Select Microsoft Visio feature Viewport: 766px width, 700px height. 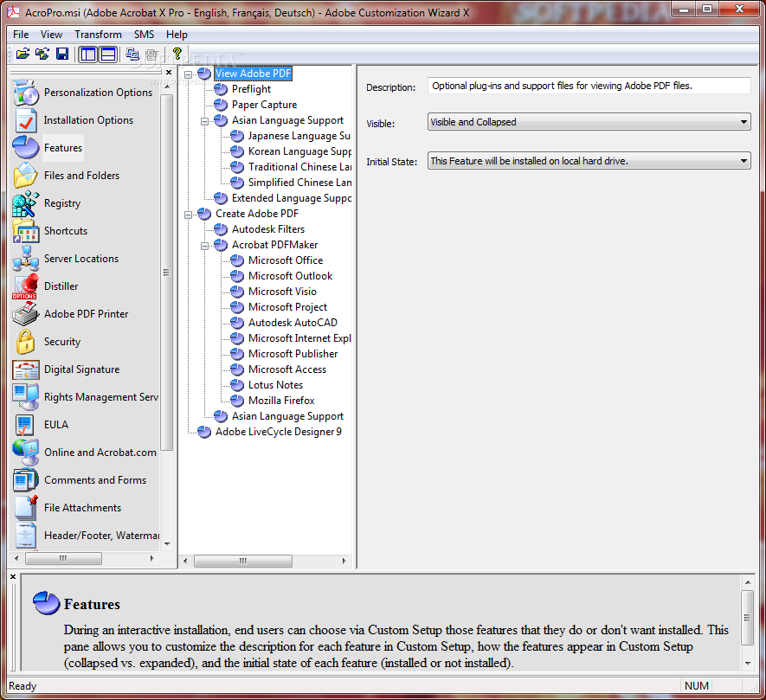tap(282, 292)
